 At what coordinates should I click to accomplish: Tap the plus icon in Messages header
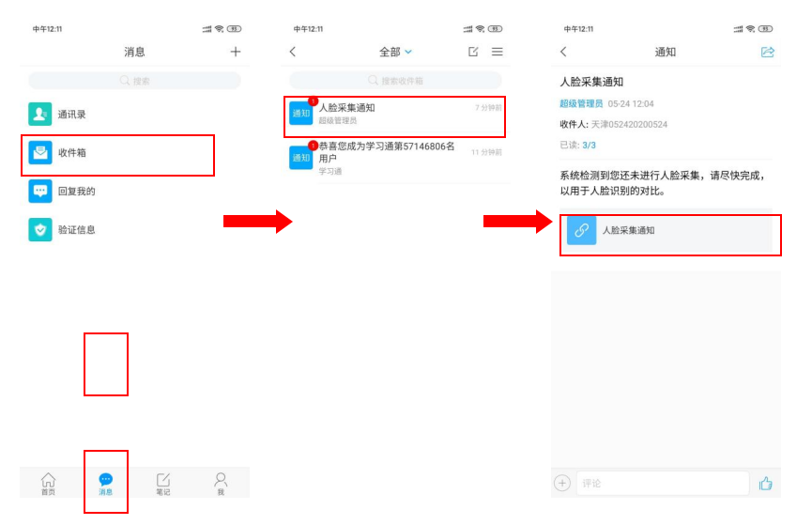[236, 52]
